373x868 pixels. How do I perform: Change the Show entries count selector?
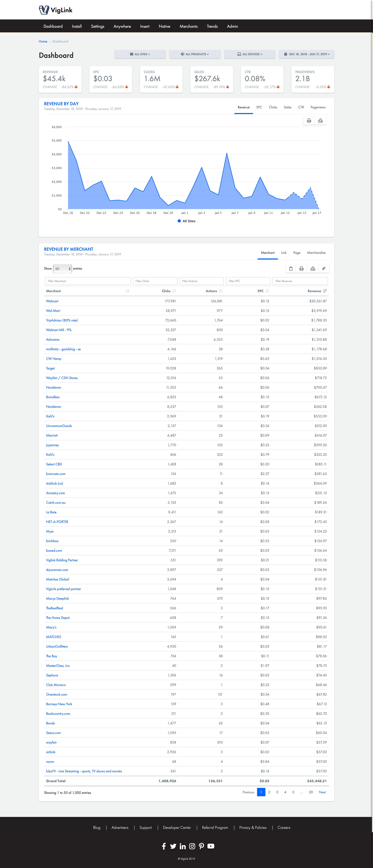(63, 269)
